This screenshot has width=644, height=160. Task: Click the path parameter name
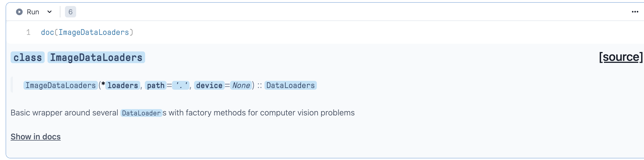pyautogui.click(x=156, y=85)
